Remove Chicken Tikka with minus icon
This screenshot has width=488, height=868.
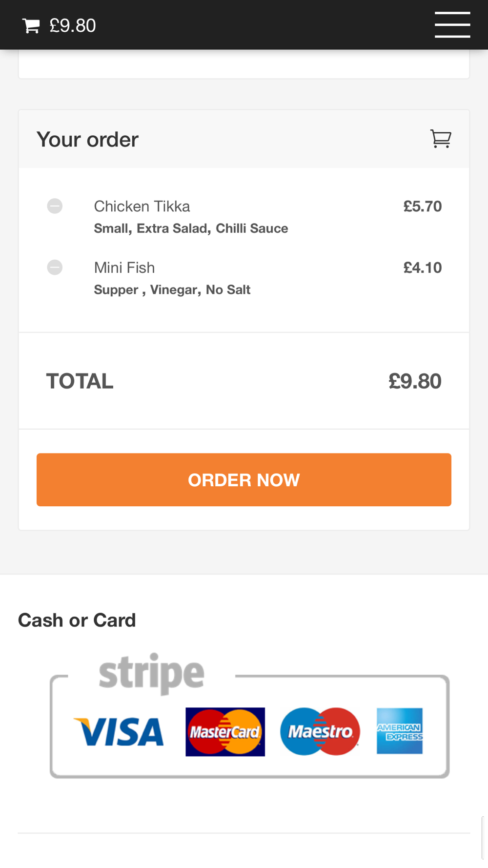point(55,206)
